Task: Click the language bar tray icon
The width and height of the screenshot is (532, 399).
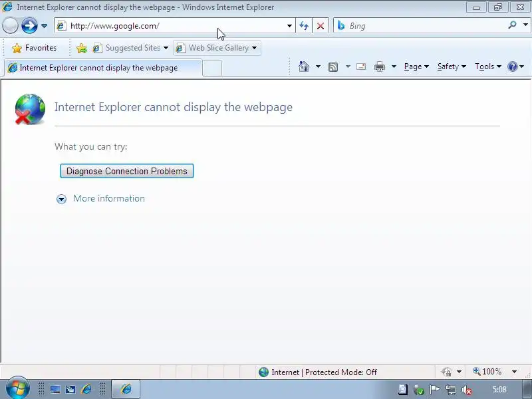Action: (403, 390)
